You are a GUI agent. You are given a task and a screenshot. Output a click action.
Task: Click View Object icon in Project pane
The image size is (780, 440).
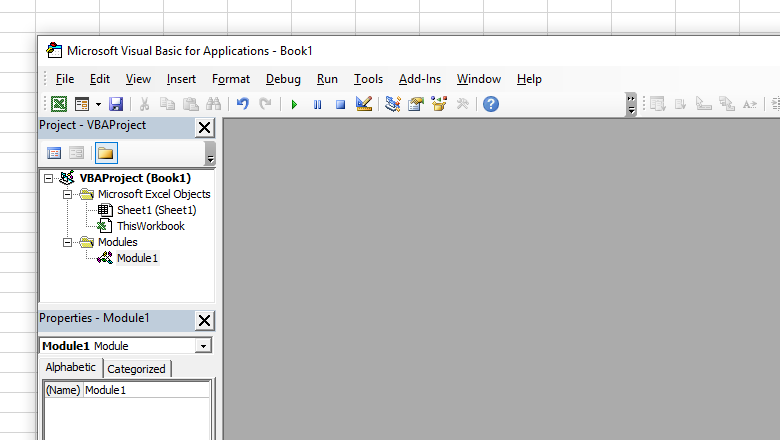(77, 153)
